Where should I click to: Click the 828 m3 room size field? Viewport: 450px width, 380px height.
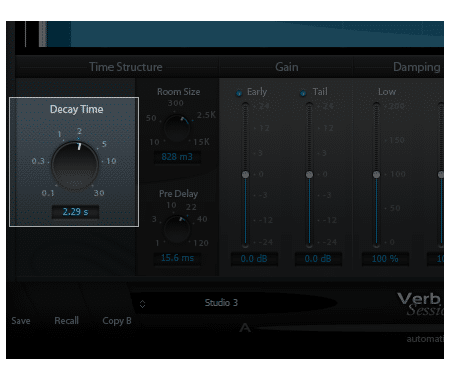click(x=177, y=157)
